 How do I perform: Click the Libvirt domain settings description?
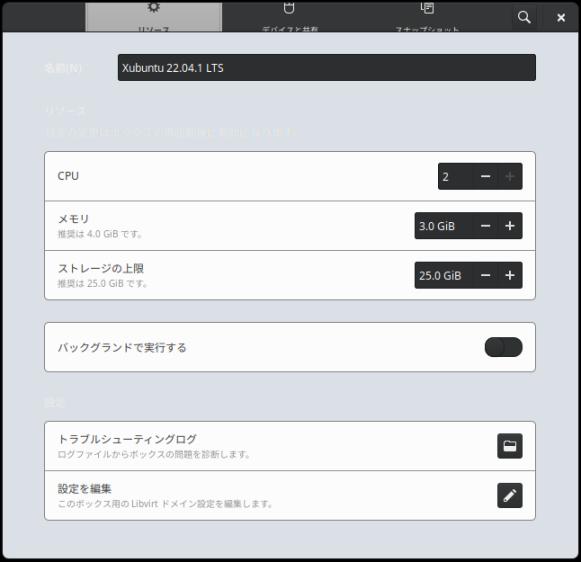click(x=166, y=504)
